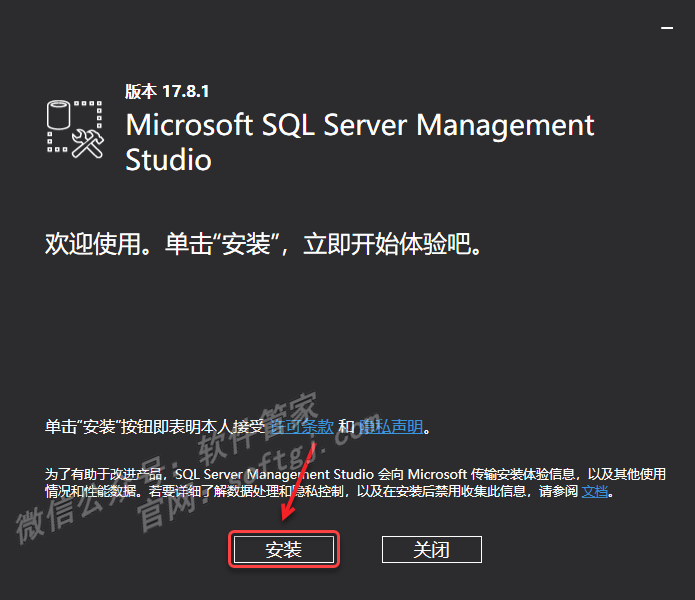The height and width of the screenshot is (600, 695).
Task: Click the 为了有助于改进产品 telemetry paragraph
Action: pyautogui.click(x=355, y=483)
